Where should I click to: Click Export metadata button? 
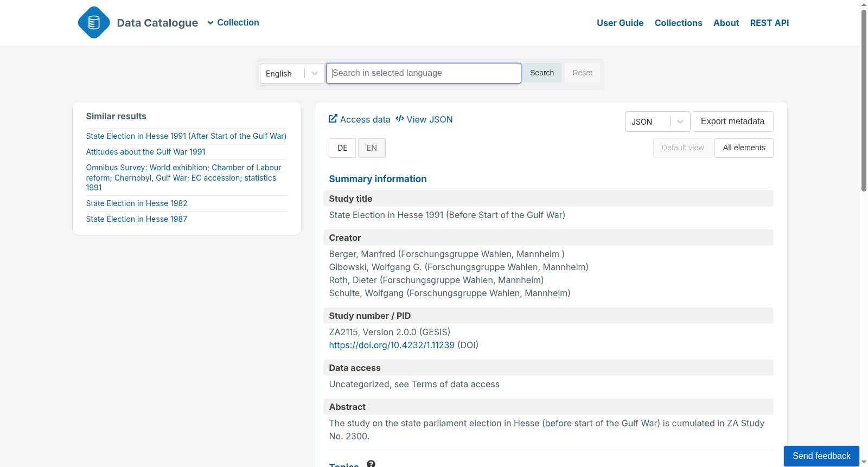point(732,121)
